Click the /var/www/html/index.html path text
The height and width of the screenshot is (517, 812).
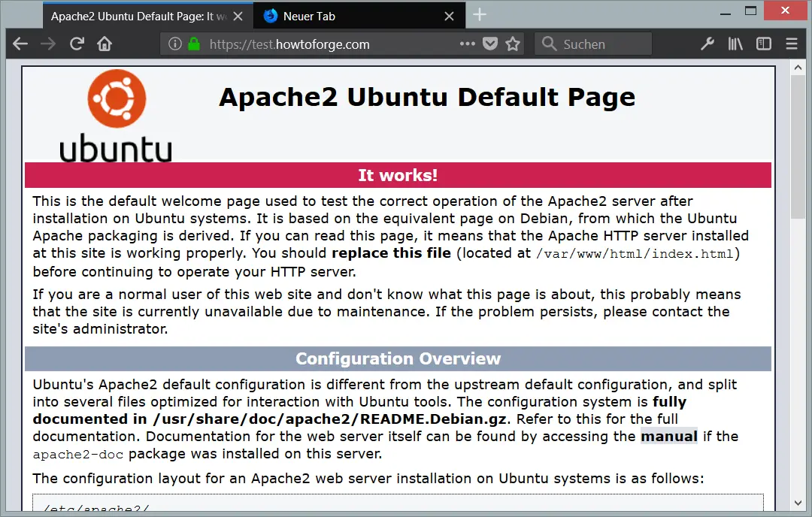pos(635,254)
